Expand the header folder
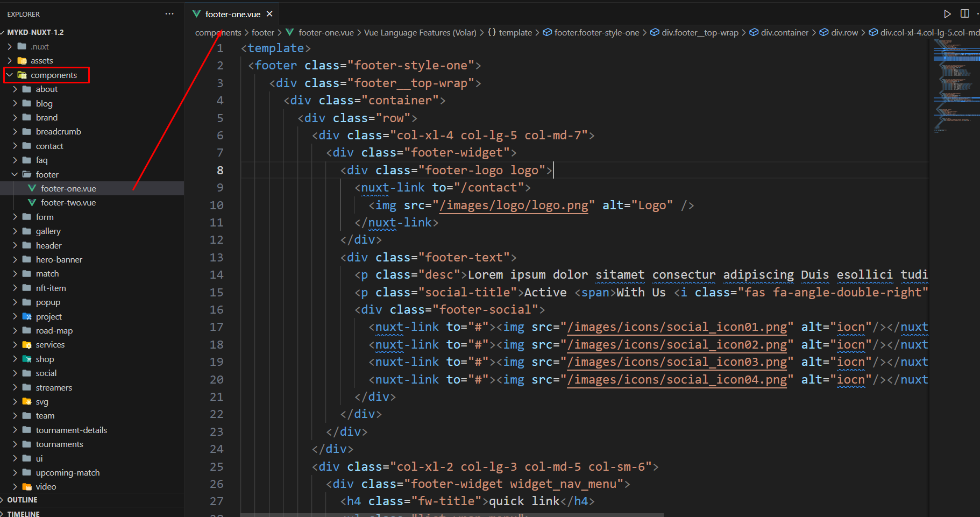 click(x=48, y=246)
